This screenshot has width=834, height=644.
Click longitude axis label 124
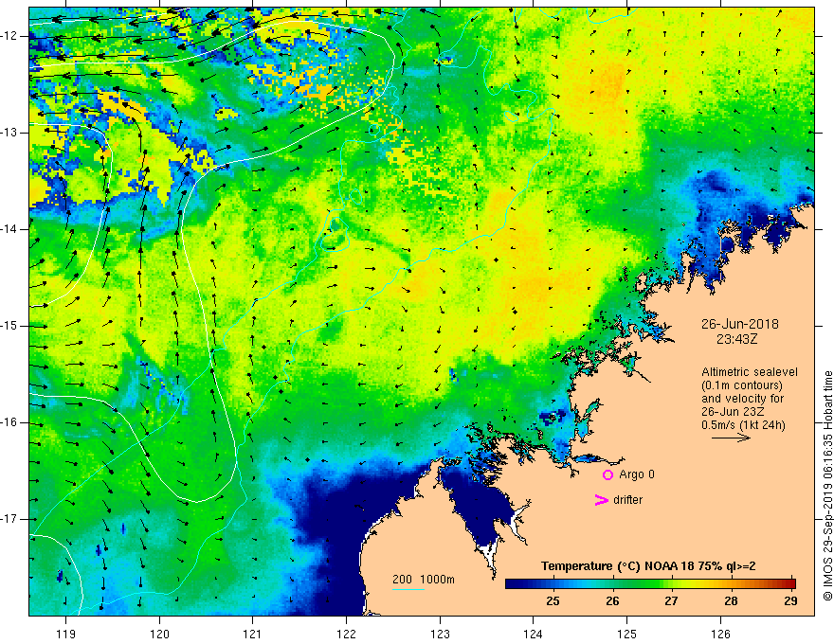tap(534, 634)
